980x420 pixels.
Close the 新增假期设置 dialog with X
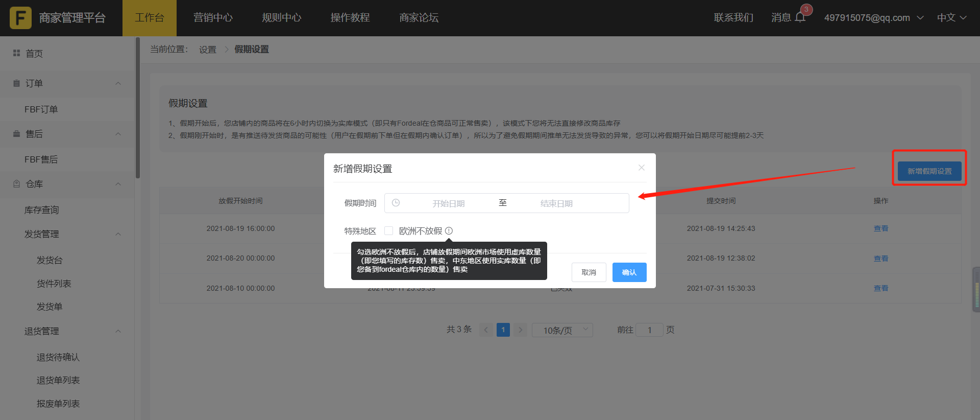click(642, 168)
